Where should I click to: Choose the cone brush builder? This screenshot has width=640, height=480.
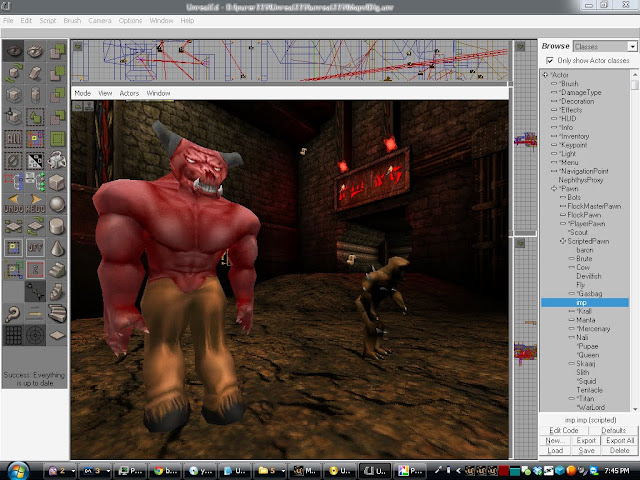point(57,248)
